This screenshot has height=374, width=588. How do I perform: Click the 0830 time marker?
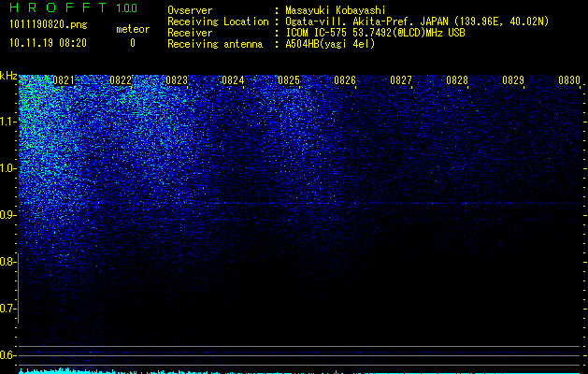569,80
